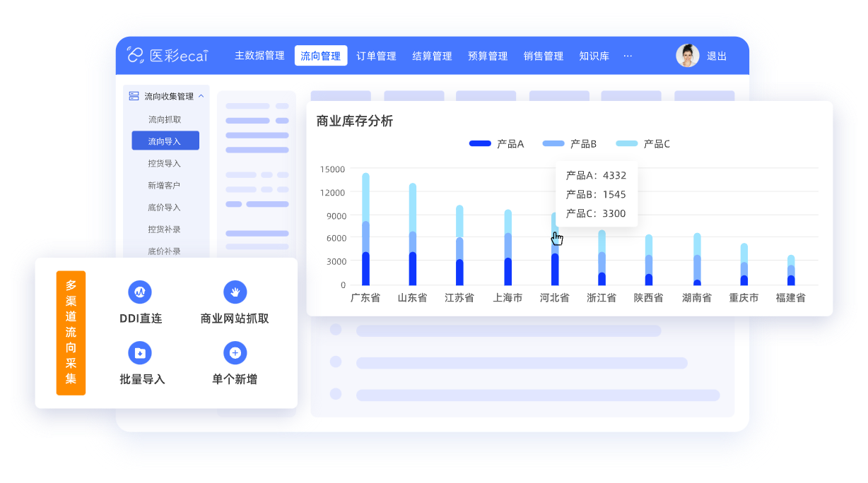Viewport: 868px width, 483px height.
Task: Open the 结算管理 menu
Action: (432, 56)
